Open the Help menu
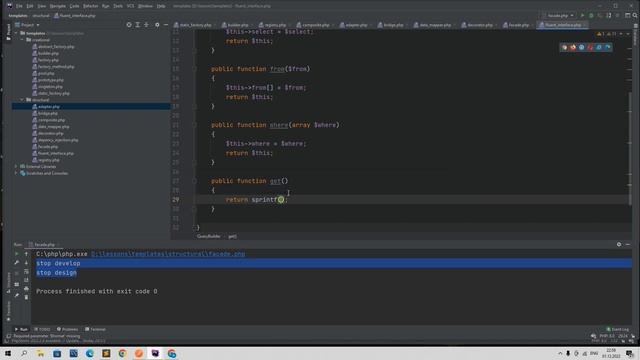Image resolution: width=640 pixels, height=360 pixels. point(161,6)
